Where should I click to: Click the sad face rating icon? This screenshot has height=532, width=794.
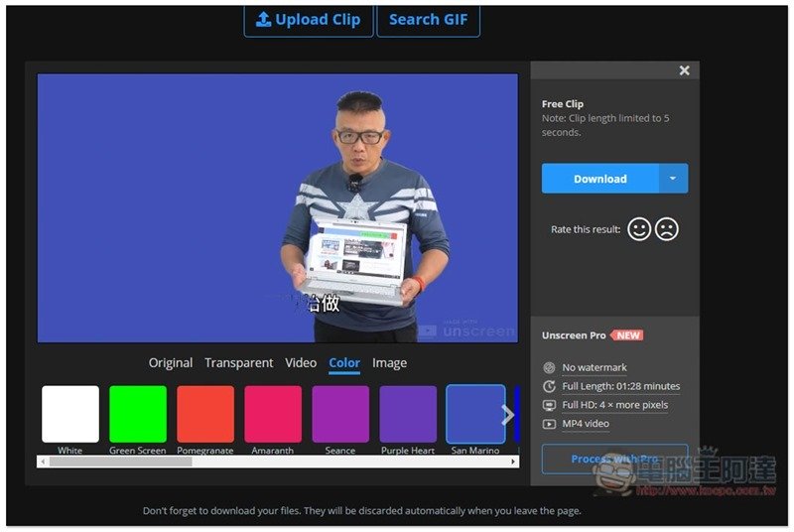click(667, 229)
